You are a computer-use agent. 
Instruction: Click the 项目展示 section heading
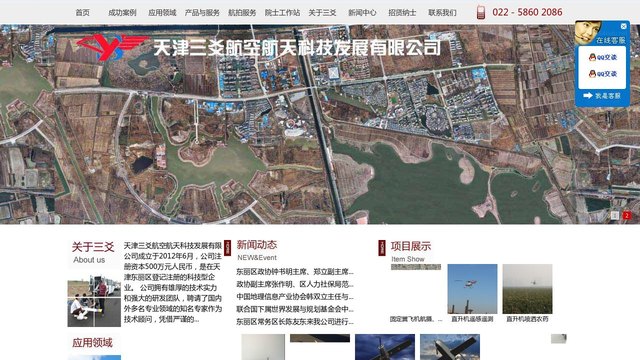(411, 246)
